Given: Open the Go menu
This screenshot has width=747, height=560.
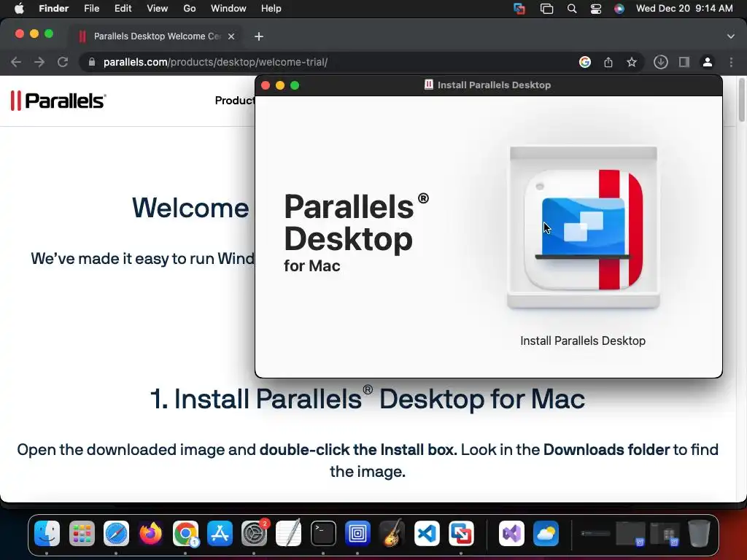Looking at the screenshot, I should pos(190,9).
